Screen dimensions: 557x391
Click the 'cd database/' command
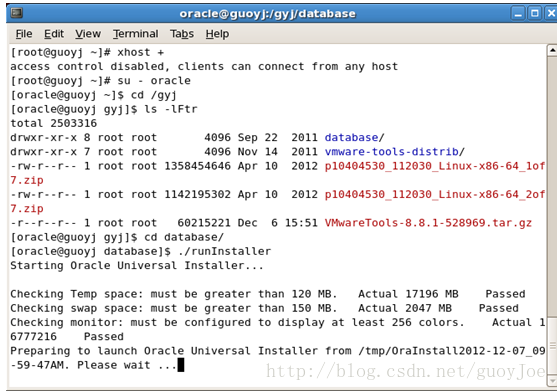(184, 237)
